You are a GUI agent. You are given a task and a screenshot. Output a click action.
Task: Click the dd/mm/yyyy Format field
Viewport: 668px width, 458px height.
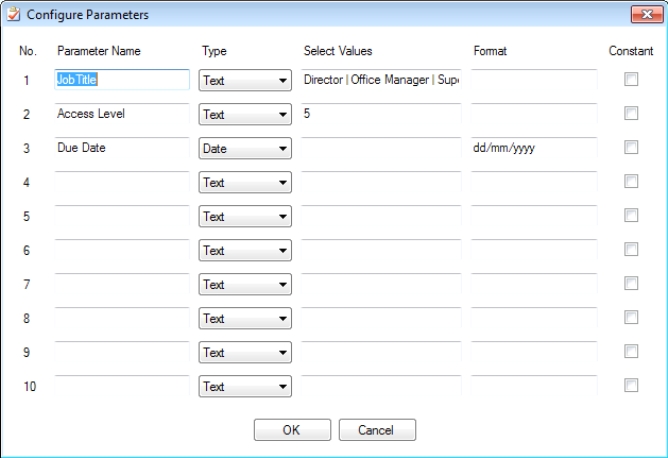point(533,148)
